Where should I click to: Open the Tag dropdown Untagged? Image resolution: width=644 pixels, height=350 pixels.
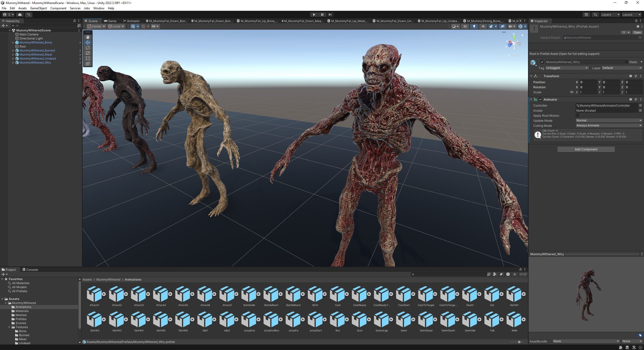tap(567, 68)
